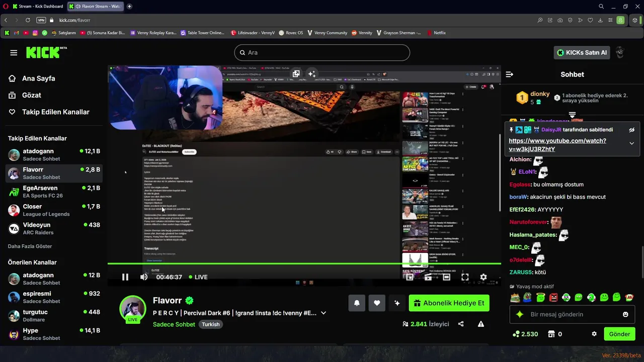Collapse the Sohbet chat panel
644x362 pixels.
509,74
